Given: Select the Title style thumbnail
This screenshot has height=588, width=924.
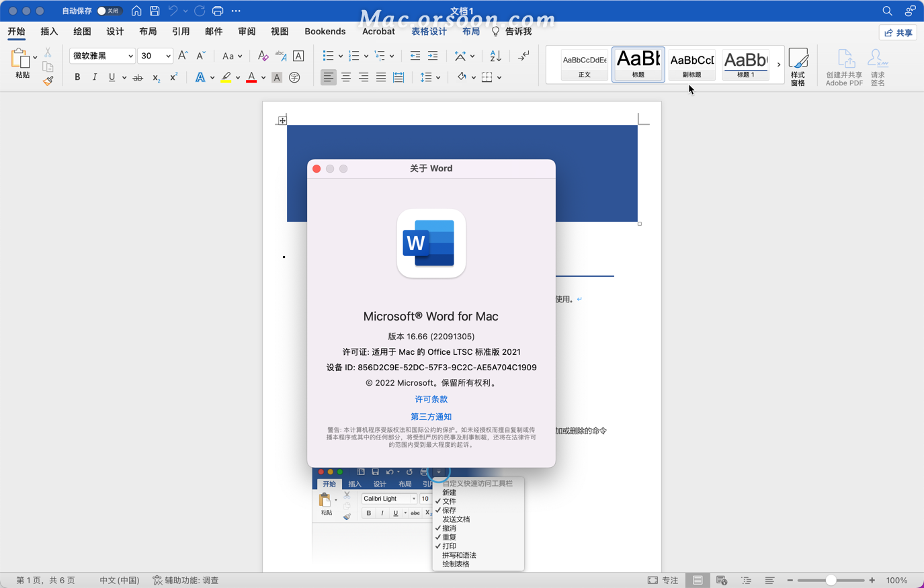Looking at the screenshot, I should click(638, 65).
